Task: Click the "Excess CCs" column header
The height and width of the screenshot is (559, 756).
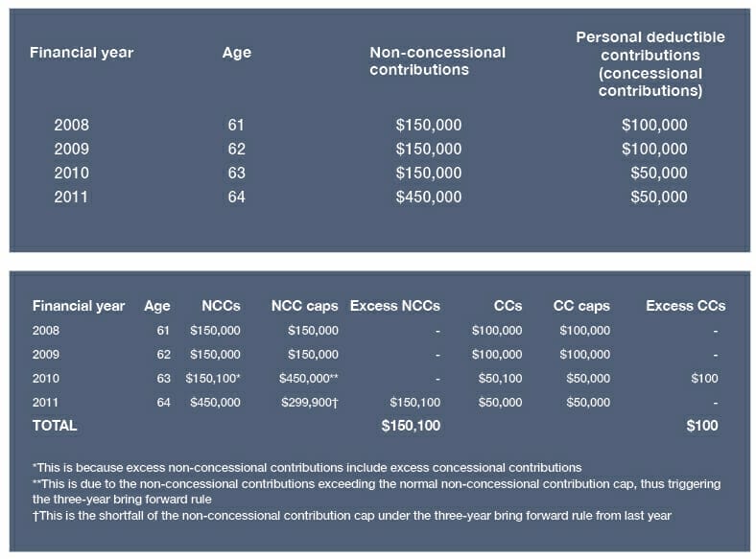Action: (685, 306)
